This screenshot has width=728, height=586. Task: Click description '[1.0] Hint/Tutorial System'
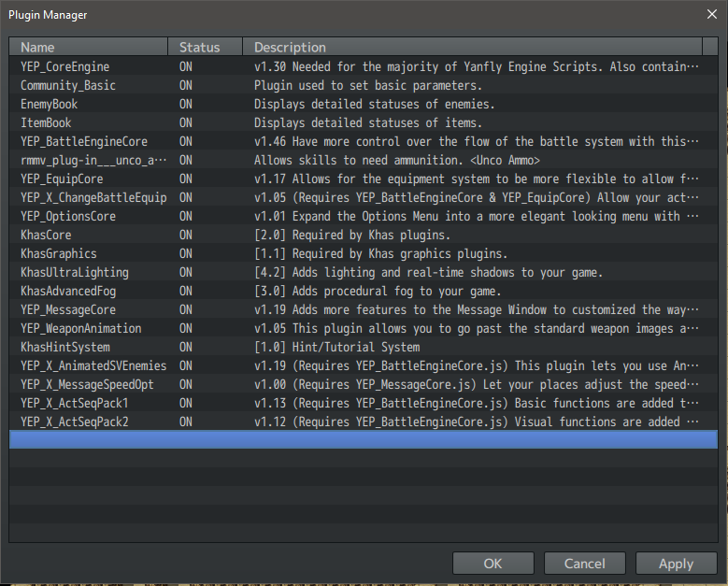(336, 347)
